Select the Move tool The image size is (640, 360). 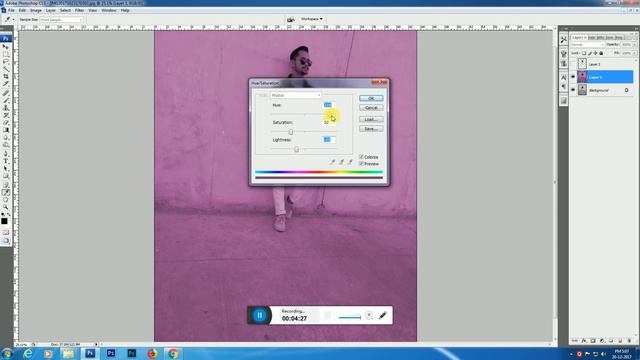(6, 46)
